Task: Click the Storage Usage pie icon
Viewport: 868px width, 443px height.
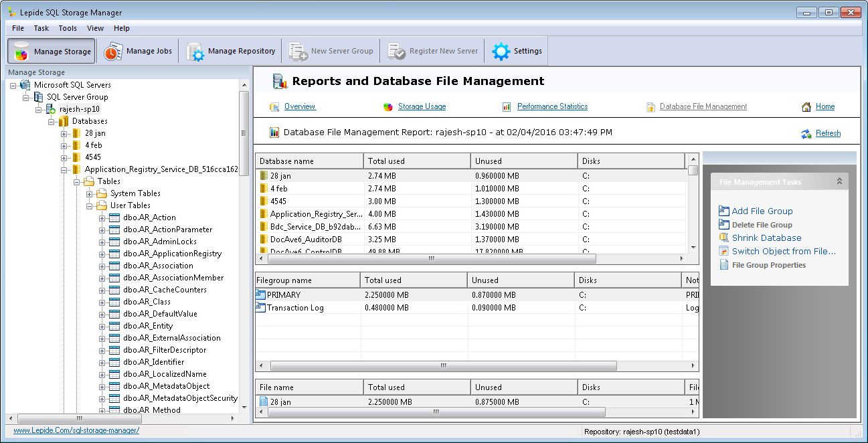Action: click(388, 107)
